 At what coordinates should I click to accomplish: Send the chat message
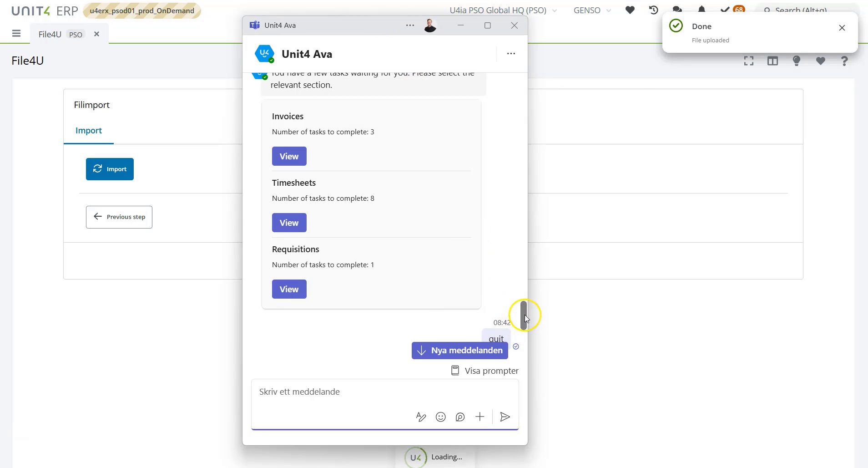[505, 417]
